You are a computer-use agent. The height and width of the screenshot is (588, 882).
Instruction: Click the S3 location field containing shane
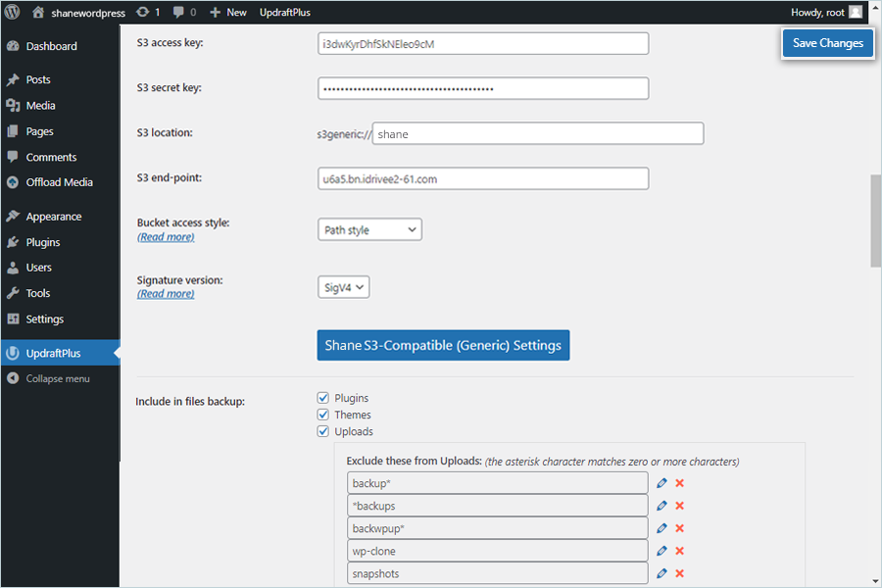(x=538, y=134)
